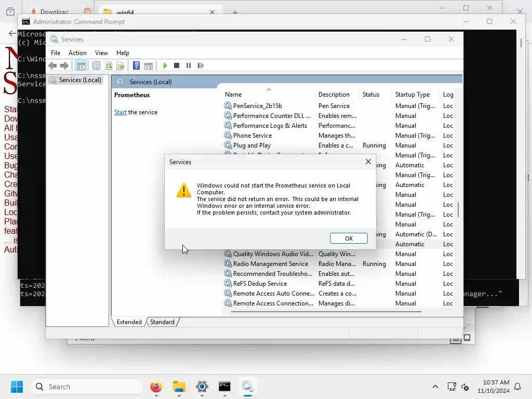Switch to the Standard tab

click(x=162, y=322)
